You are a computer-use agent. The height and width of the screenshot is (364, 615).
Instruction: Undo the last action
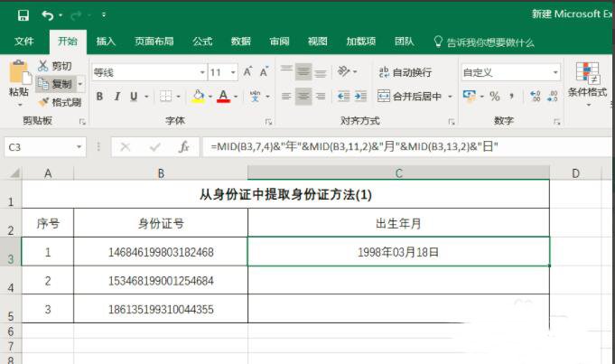48,15
